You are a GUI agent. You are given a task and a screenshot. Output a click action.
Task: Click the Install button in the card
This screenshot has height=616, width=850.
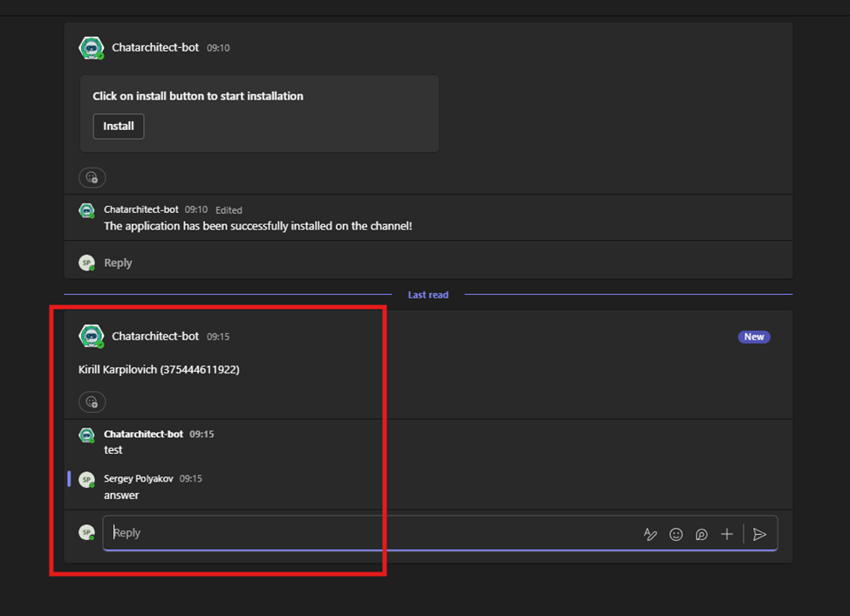coord(118,127)
